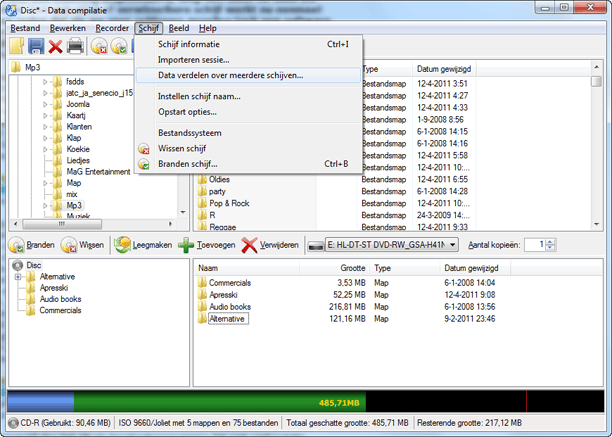
Task: Click the CD-R disc icon in status bar
Action: click(13, 423)
